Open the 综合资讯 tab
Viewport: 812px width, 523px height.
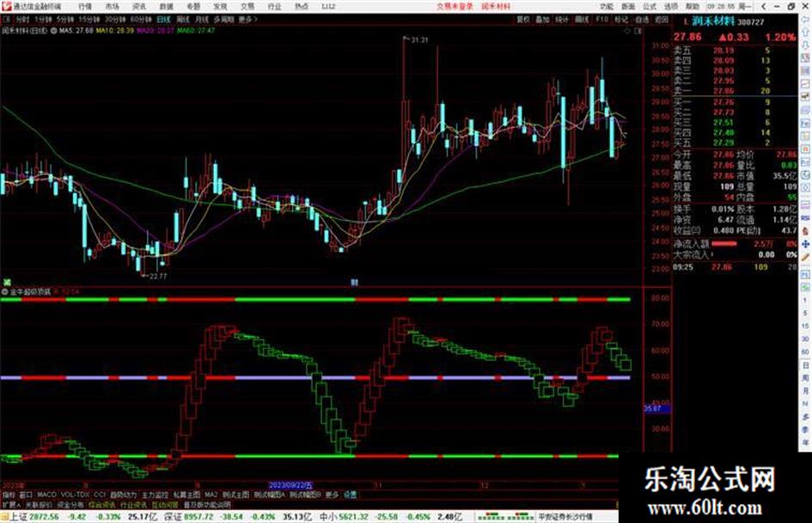click(102, 505)
